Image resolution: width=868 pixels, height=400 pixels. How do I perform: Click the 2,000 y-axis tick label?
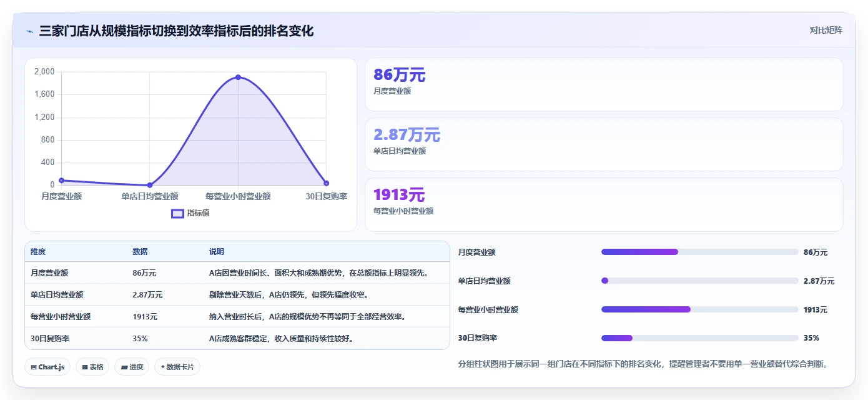coord(44,72)
